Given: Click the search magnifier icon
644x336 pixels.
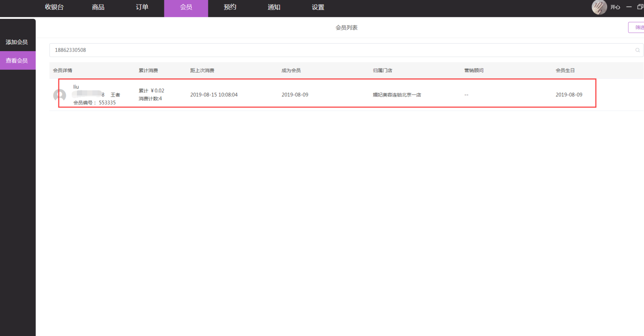Looking at the screenshot, I should tap(638, 50).
